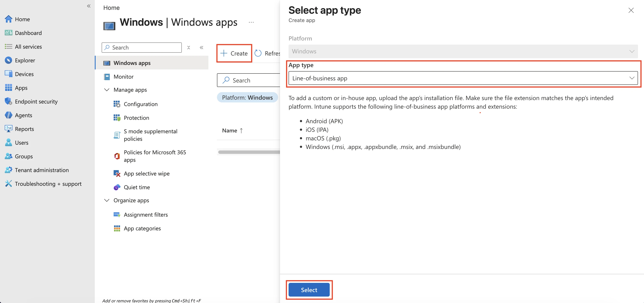Click the App categories colored grid icon

[117, 228]
